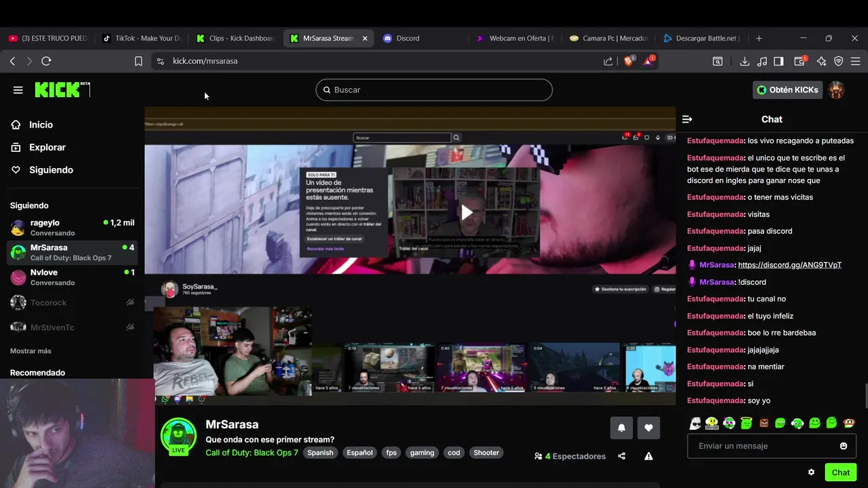Select MrSarasa in the followed list
The width and height of the screenshot is (868, 488).
click(x=72, y=252)
